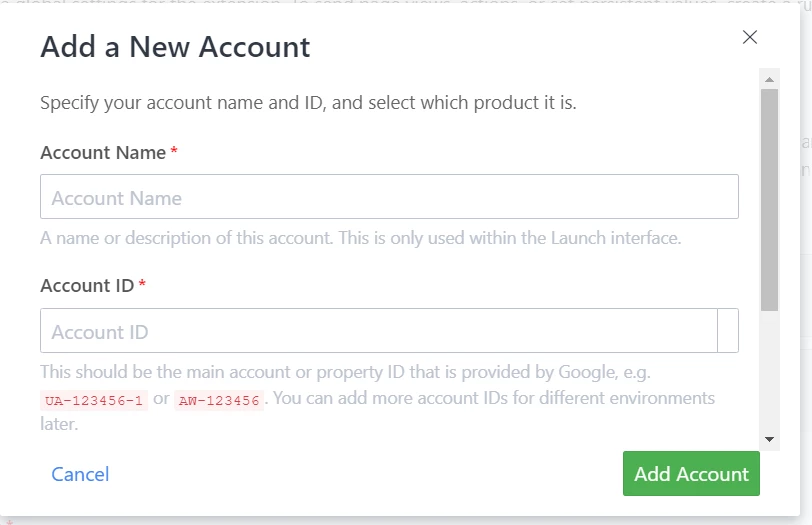Click the "Specify your account name" instruction text
Viewport: 812px width, 525px height.
pos(308,103)
